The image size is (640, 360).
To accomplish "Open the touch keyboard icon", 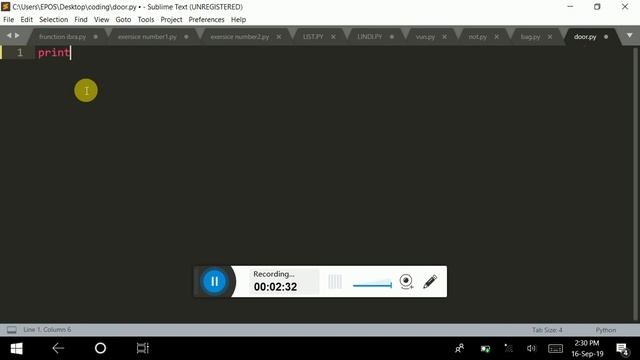I will coord(555,349).
